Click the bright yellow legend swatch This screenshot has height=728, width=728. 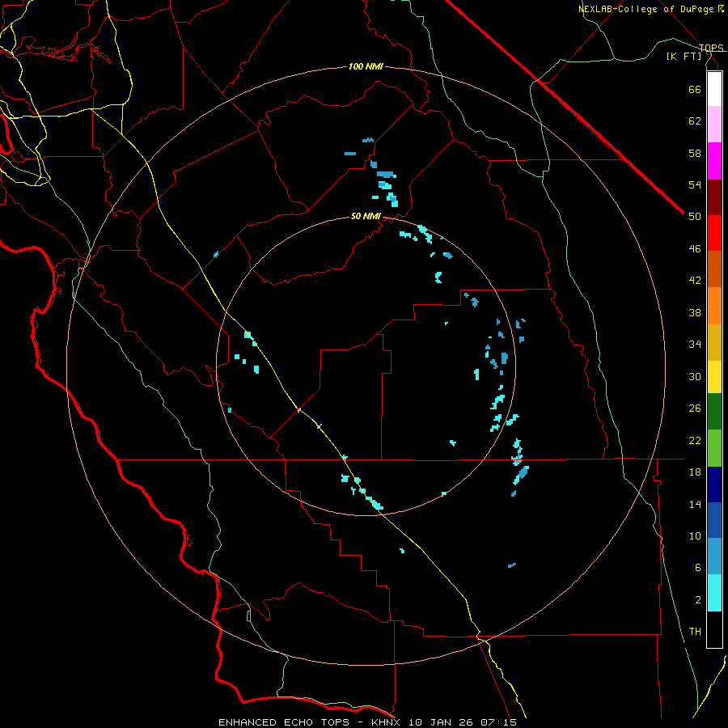pos(714,376)
